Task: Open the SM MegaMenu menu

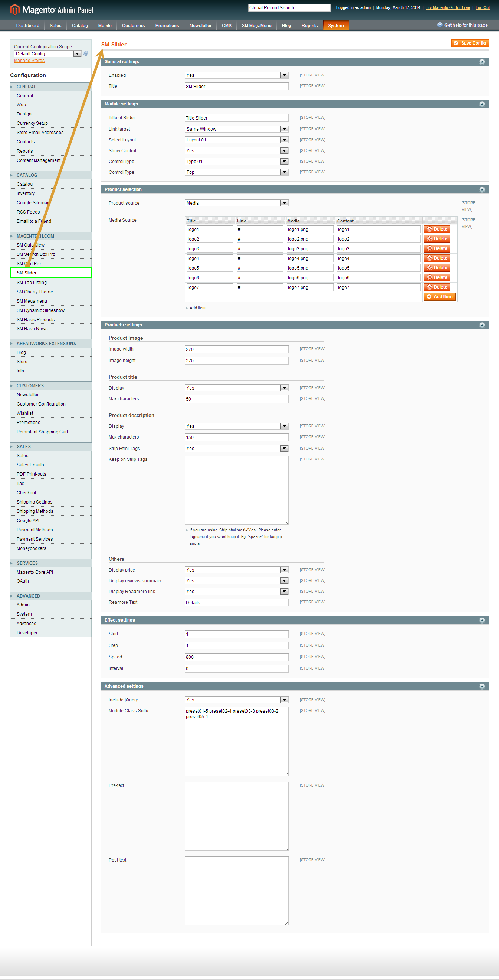Action: [x=256, y=26]
